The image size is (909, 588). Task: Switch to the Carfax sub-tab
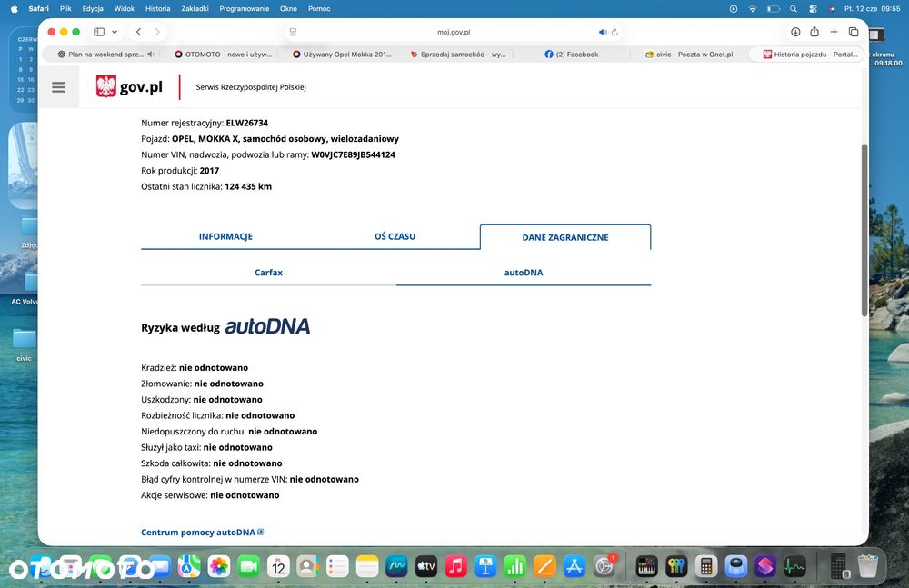click(x=268, y=273)
